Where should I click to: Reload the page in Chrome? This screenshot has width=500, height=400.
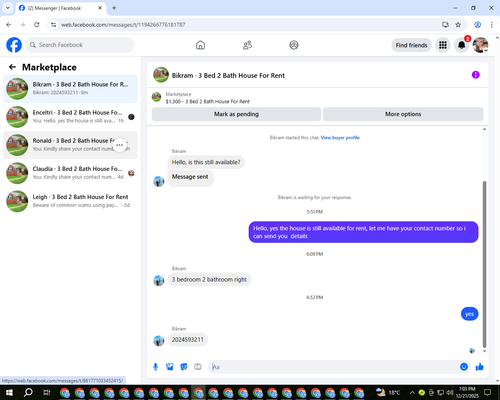pos(37,25)
